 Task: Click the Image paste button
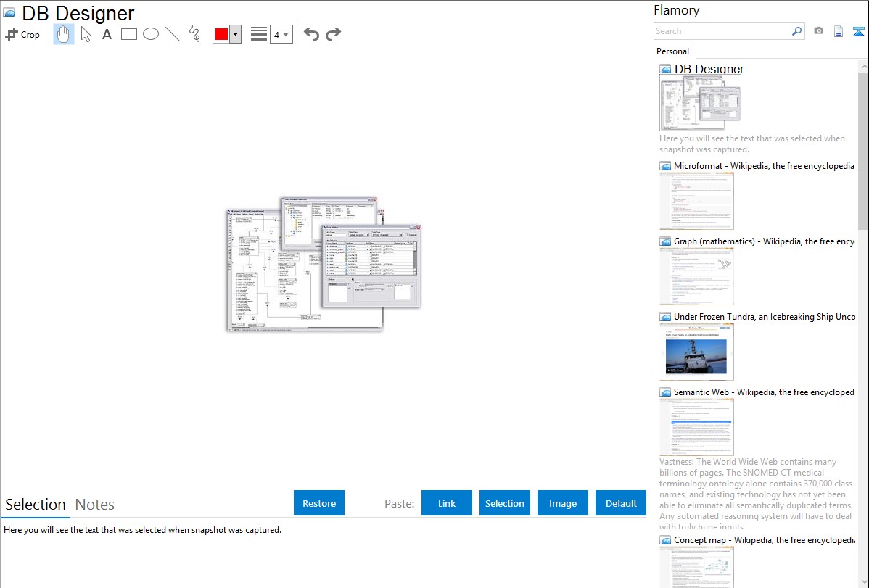[x=562, y=503]
